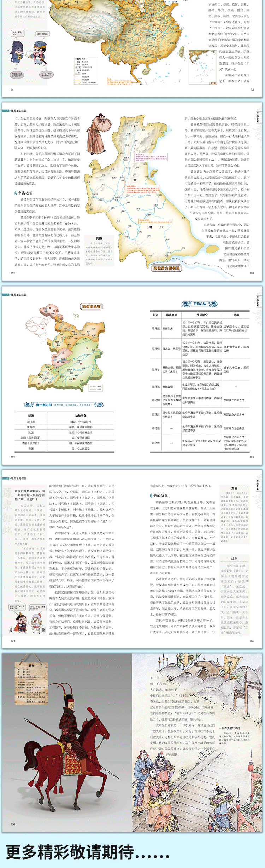
Task: Click the orange '豫州刺史部' map title banner
Action: (x=92, y=307)
